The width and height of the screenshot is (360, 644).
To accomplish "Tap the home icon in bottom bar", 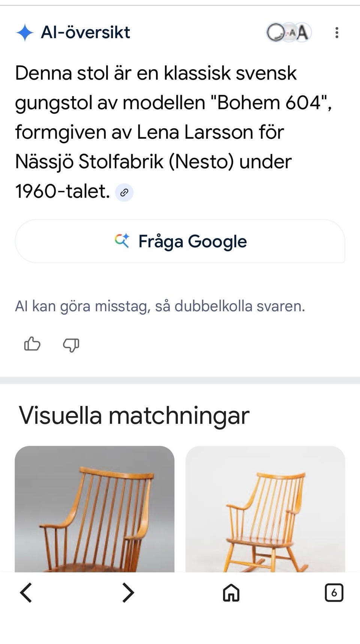I will (231, 593).
